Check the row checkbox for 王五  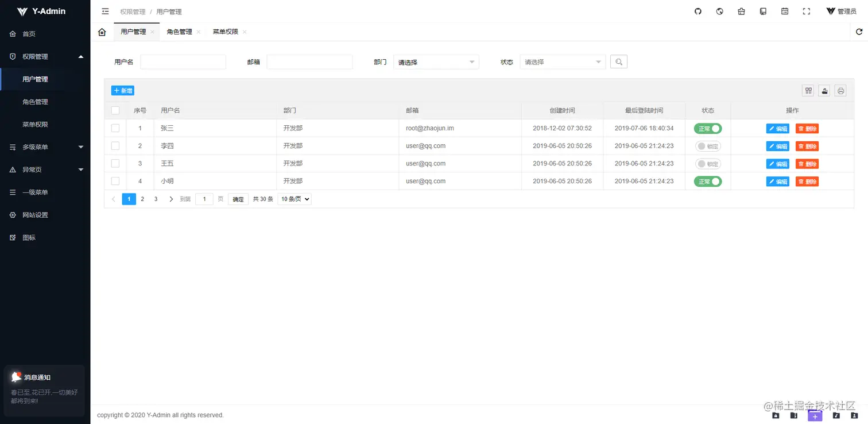point(115,164)
